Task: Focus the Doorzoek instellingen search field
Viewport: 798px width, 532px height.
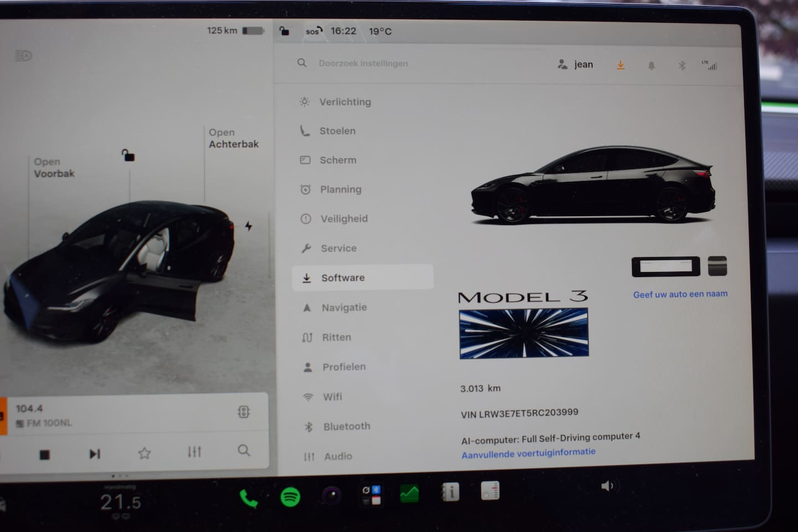Action: click(x=364, y=63)
